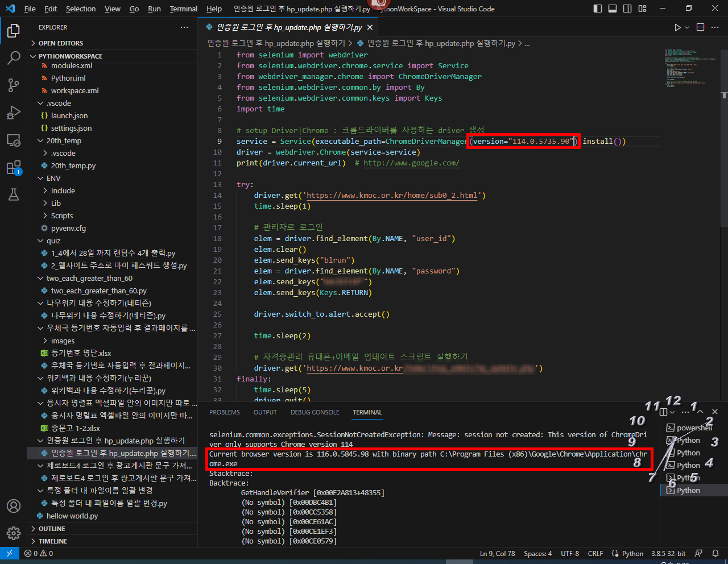This screenshot has height=564, width=728.
Task: Click Ln 9, Col 78 in status bar
Action: click(x=497, y=553)
